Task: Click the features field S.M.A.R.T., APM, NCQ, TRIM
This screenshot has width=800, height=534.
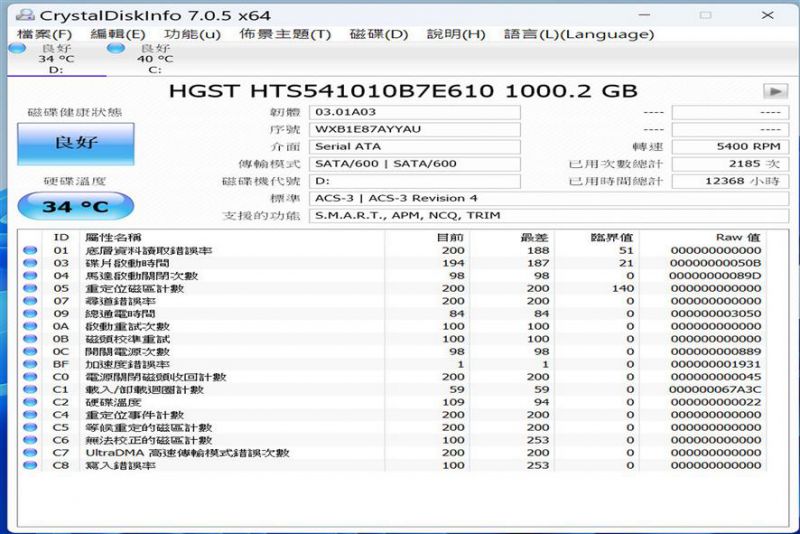Action: click(x=548, y=216)
